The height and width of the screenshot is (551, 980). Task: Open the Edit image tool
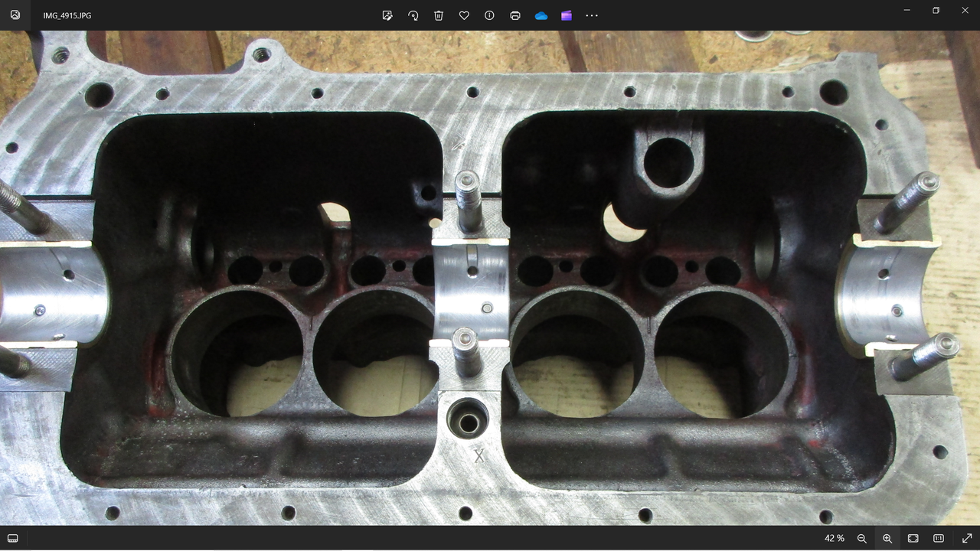(387, 15)
